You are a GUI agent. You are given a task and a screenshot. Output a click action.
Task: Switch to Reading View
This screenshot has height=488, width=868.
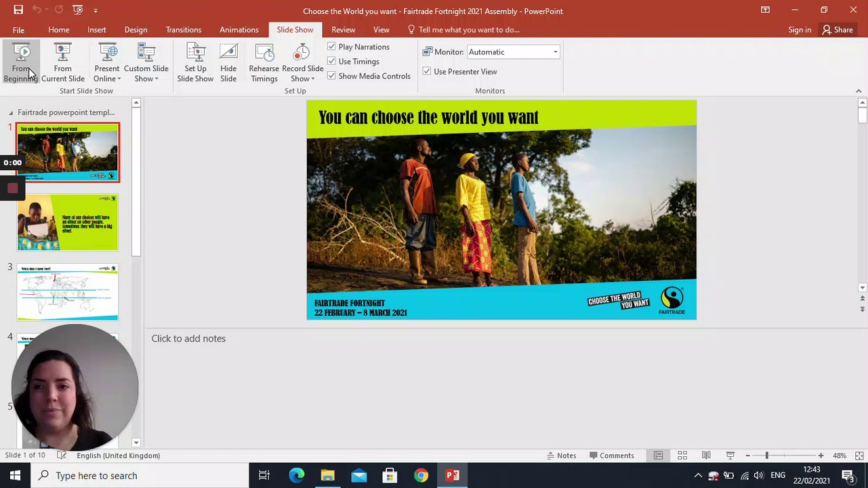706,455
